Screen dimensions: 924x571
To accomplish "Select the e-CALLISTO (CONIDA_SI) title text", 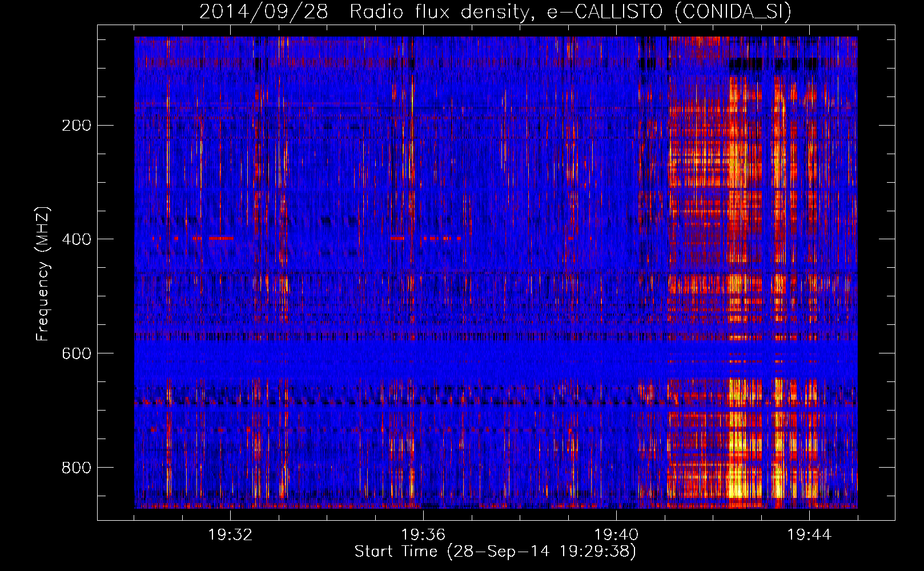I will tap(669, 11).
